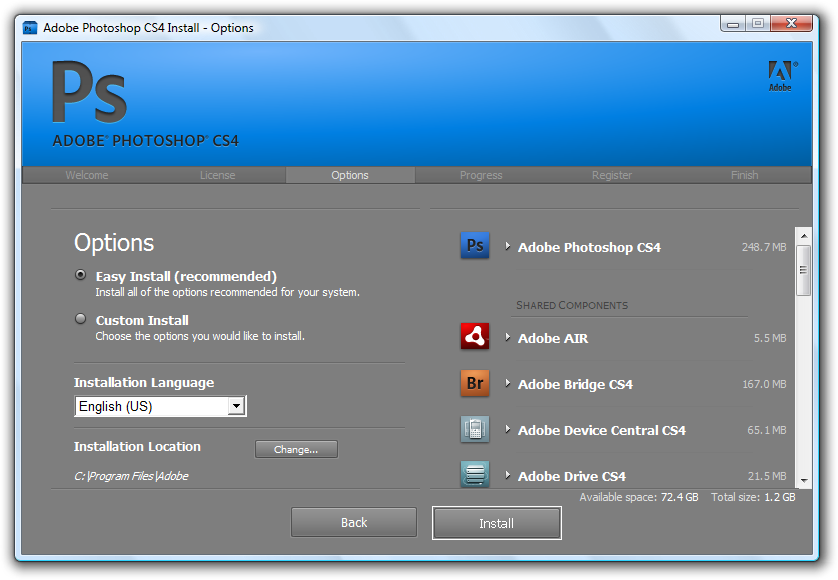Go to the License step tab
The height and width of the screenshot is (580, 838).
coord(218,175)
